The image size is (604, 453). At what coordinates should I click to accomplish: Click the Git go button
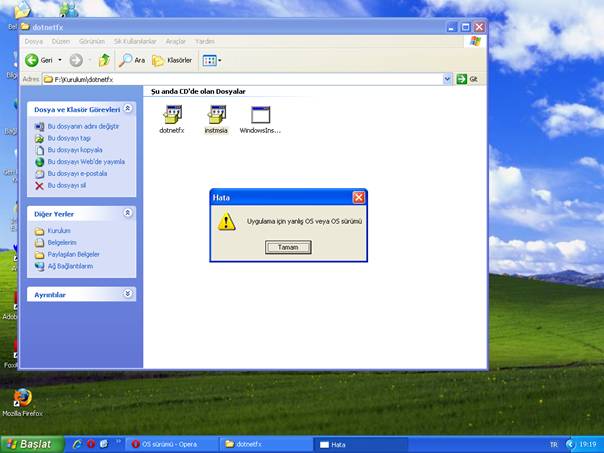tap(467, 79)
